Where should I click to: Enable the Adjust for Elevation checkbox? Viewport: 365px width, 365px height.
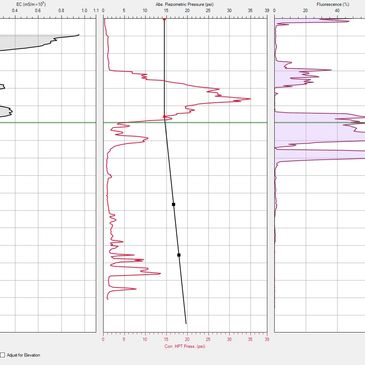click(3, 355)
